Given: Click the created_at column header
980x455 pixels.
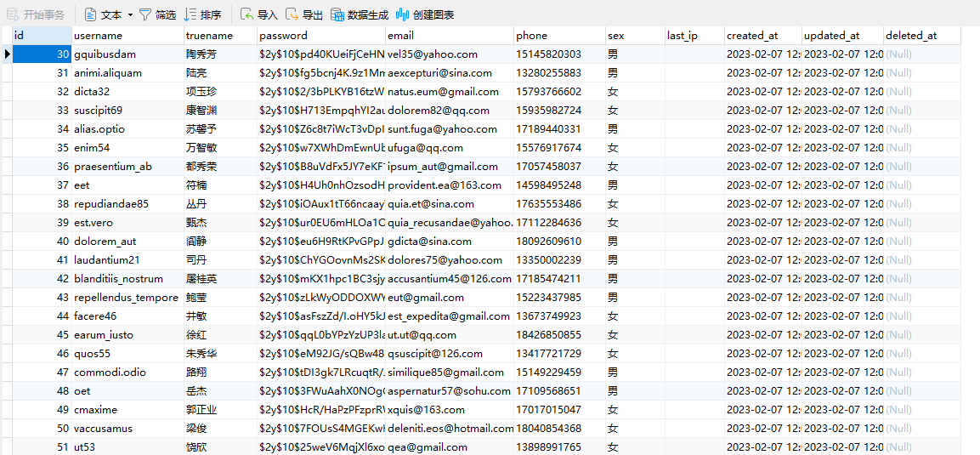Looking at the screenshot, I should [x=763, y=36].
